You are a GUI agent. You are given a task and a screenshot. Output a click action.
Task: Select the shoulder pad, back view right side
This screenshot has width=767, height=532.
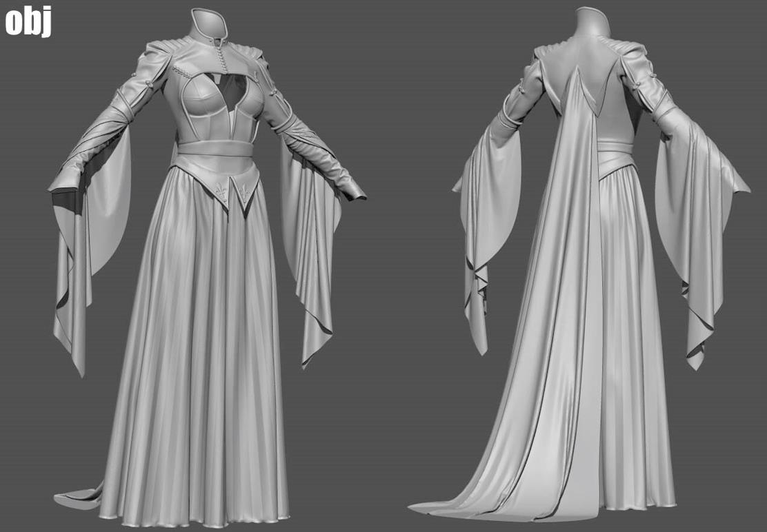tap(629, 48)
